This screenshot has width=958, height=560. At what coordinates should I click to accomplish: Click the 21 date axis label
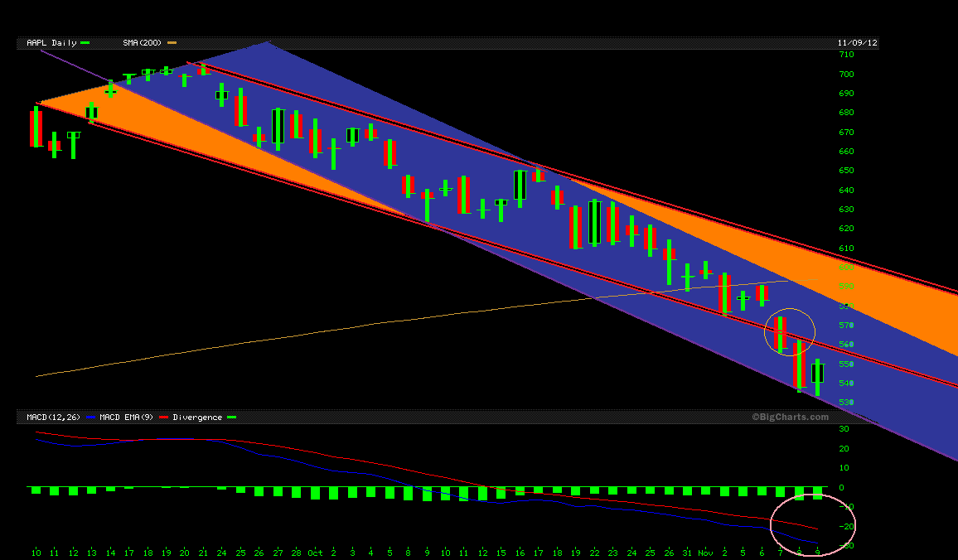coord(204,553)
